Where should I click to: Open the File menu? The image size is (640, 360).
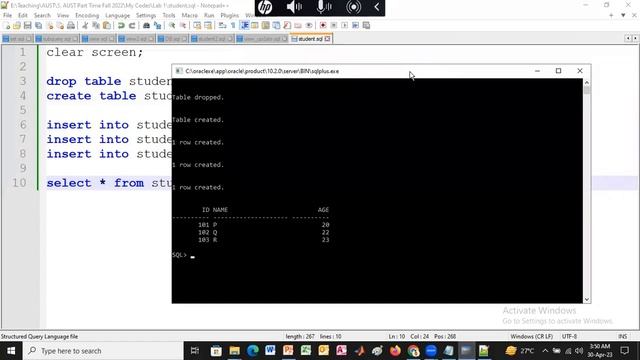[x=7, y=15]
